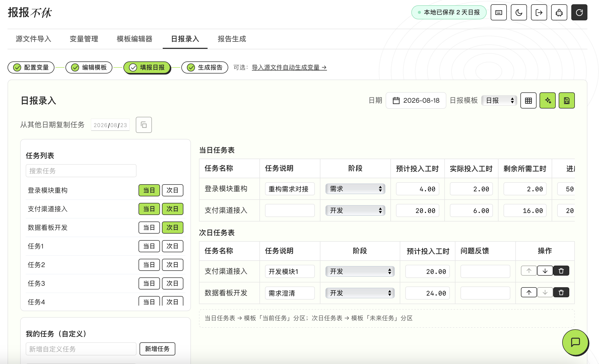Toggle 次日 for 任务3

click(172, 283)
